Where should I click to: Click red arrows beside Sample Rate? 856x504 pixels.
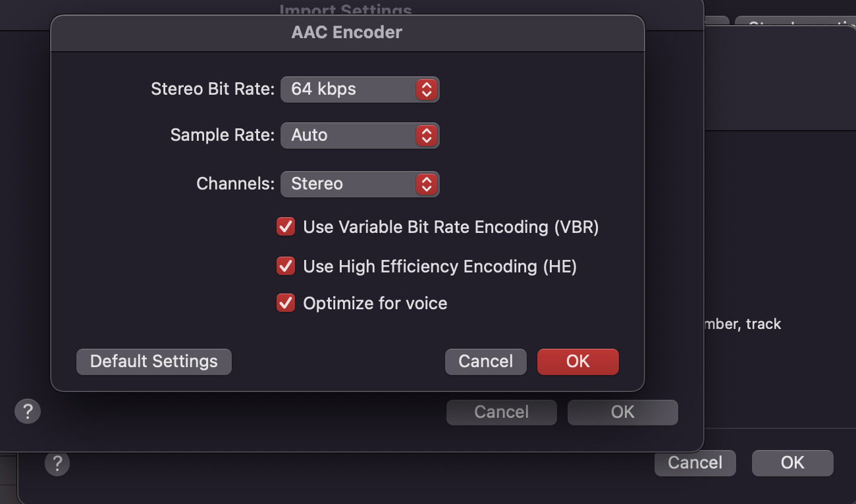point(427,136)
